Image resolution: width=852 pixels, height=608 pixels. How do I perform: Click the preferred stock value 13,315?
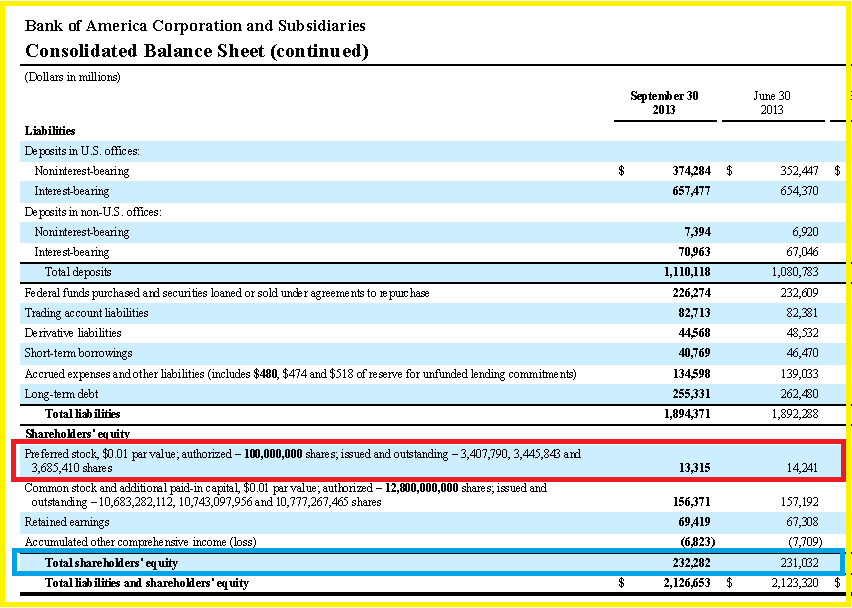694,468
